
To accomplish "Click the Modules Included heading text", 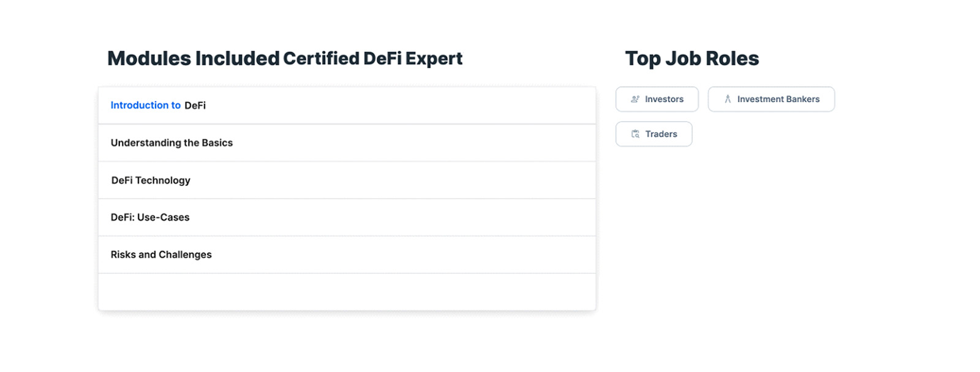I will [194, 58].
